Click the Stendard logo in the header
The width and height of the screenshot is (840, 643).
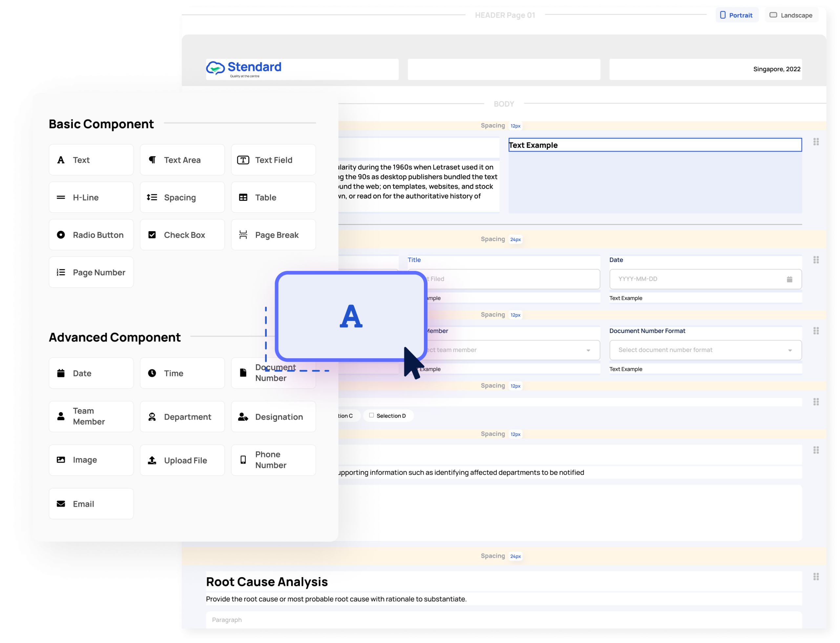pyautogui.click(x=244, y=69)
